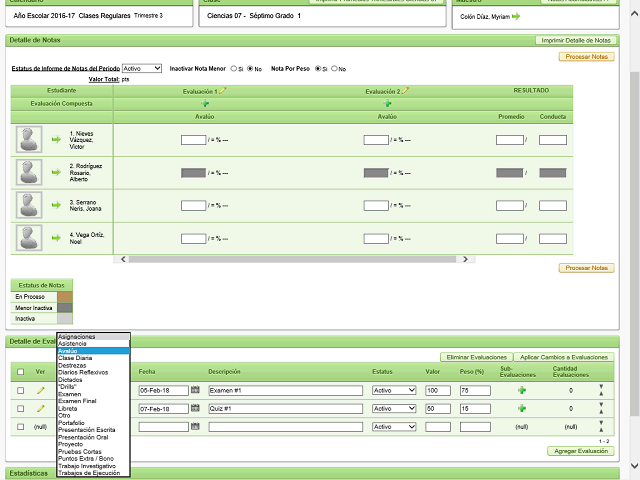Click Rodríguez Rosario, Alberto's photo avatar
The width and height of the screenshot is (640, 480).
click(29, 172)
